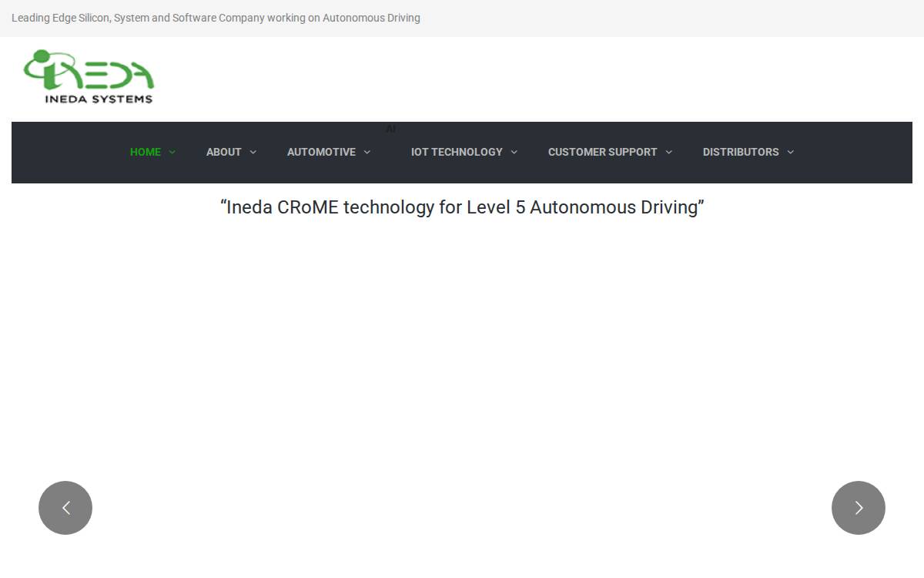Expand the Home dropdown chevron
The image size is (924, 578).
point(172,152)
